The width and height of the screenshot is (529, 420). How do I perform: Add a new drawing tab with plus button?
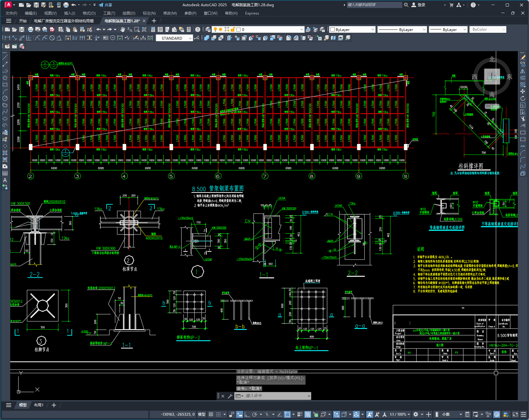(x=154, y=21)
